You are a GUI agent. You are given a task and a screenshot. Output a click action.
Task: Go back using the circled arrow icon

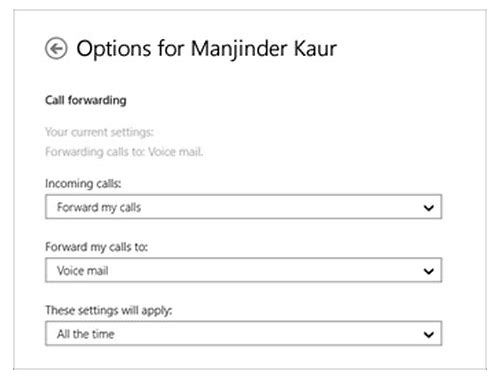click(56, 48)
